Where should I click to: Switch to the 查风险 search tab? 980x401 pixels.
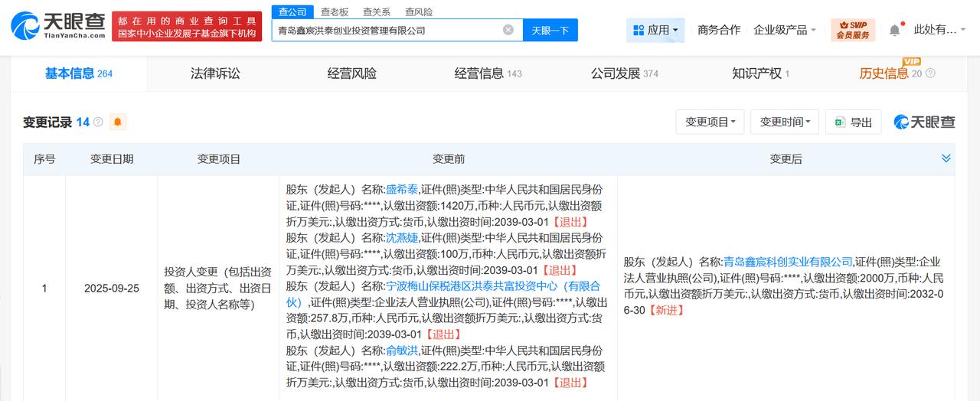(x=419, y=11)
